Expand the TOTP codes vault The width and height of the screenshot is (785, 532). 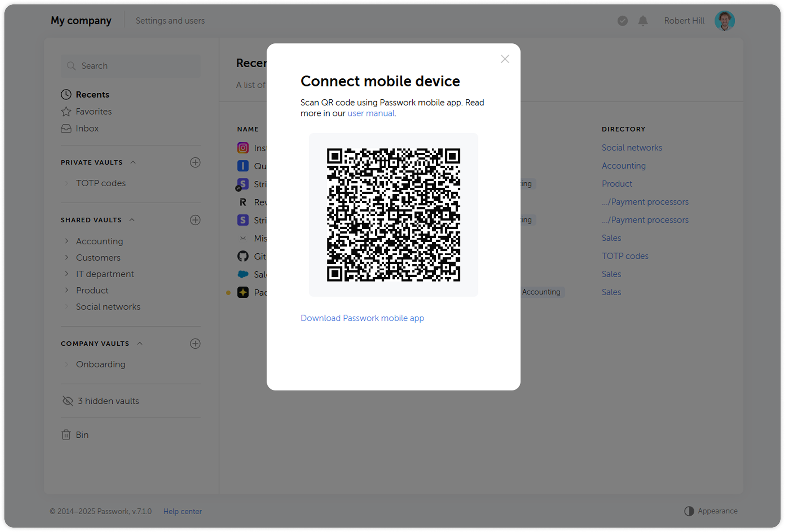(67, 183)
